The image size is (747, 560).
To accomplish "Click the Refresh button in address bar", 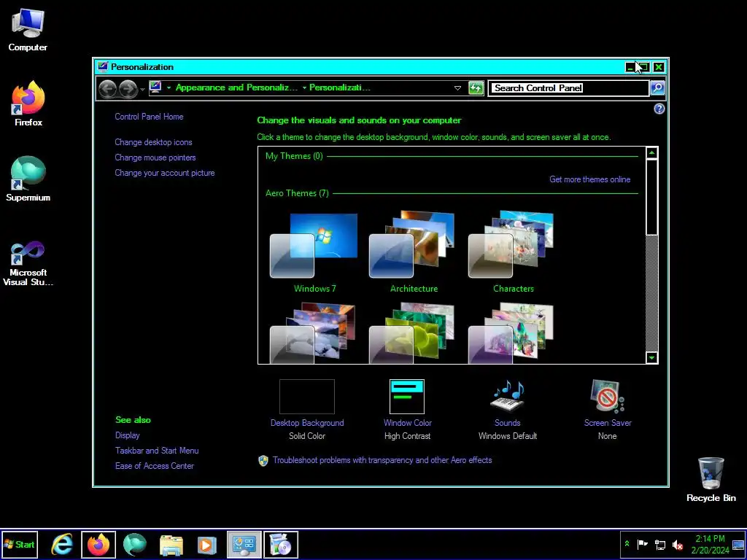I will pyautogui.click(x=476, y=87).
